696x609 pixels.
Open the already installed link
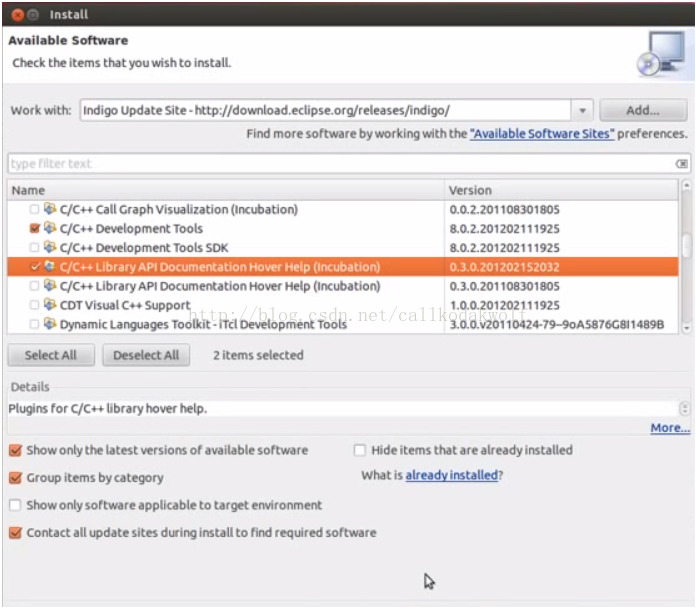[x=451, y=475]
